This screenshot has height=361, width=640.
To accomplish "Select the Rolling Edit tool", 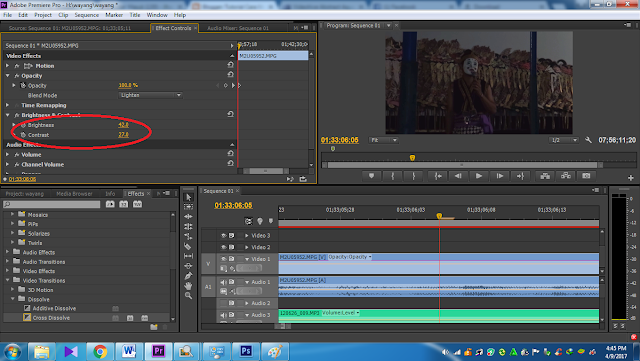I will (x=189, y=227).
